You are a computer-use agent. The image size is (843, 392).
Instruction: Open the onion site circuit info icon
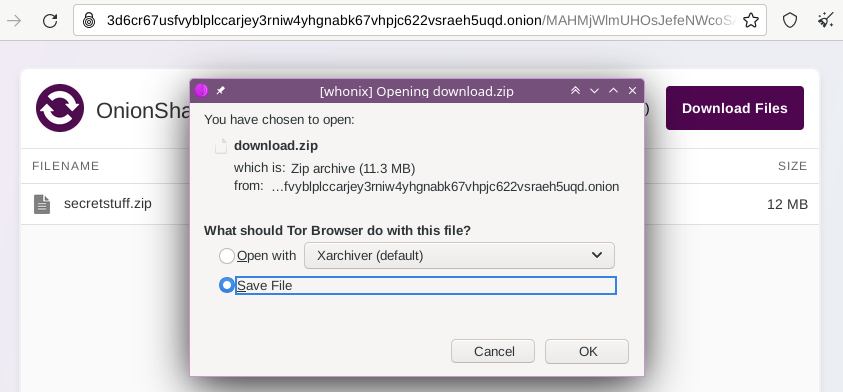tap(89, 20)
